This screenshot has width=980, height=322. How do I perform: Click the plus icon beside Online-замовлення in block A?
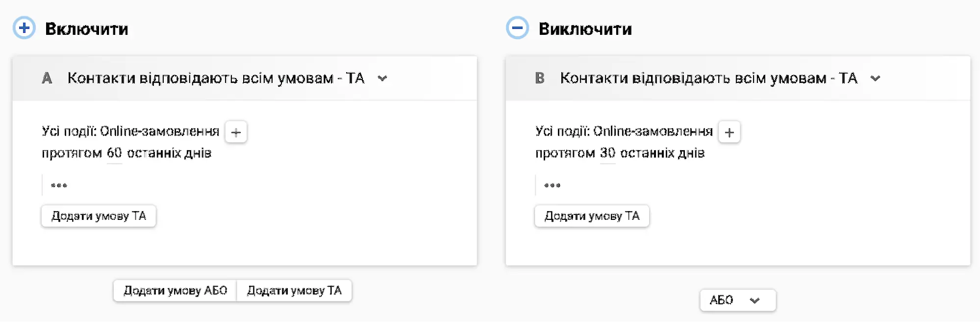pos(236,132)
